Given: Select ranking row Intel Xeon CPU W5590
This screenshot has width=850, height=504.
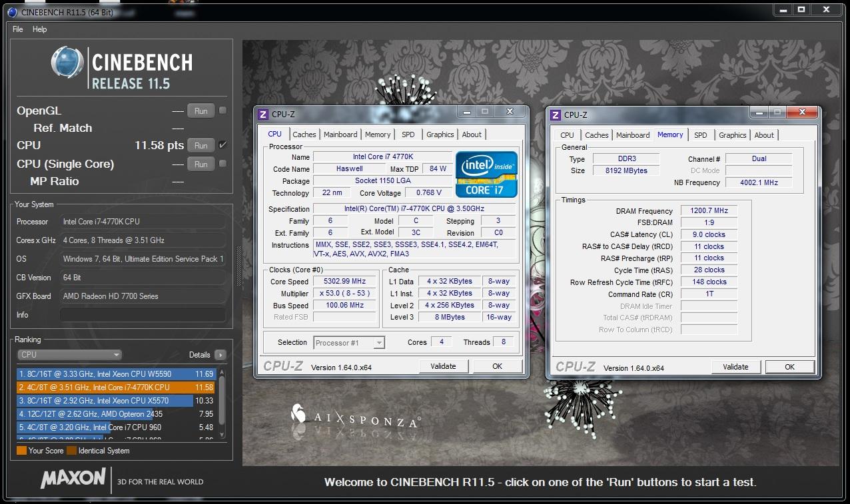Looking at the screenshot, I should coord(116,374).
